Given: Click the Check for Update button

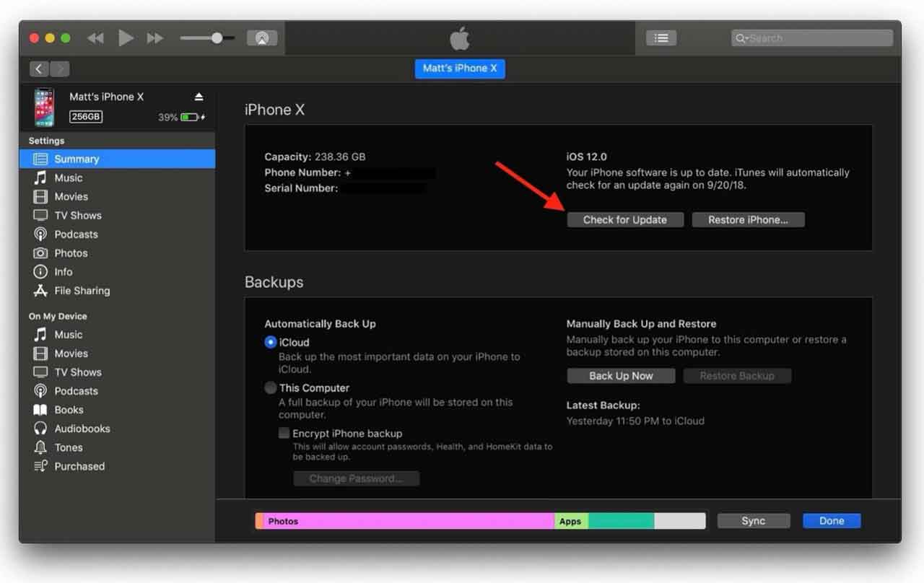Looking at the screenshot, I should (x=625, y=219).
